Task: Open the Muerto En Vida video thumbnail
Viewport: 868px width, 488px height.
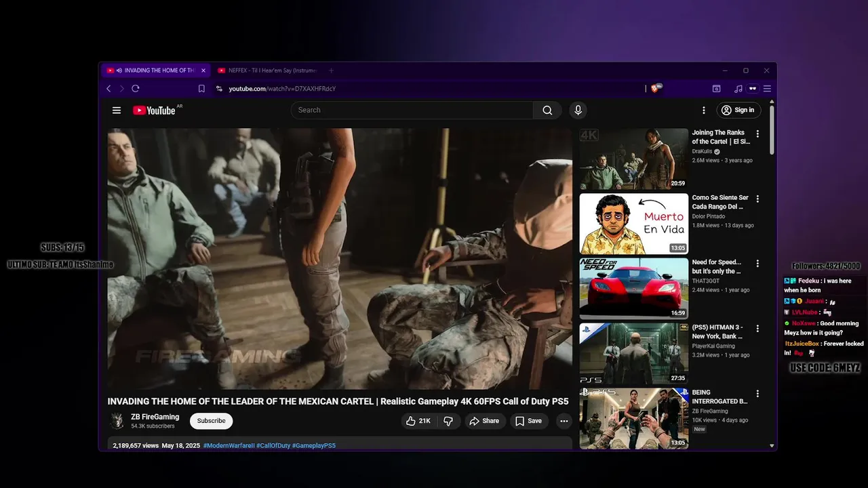Action: pyautogui.click(x=633, y=224)
